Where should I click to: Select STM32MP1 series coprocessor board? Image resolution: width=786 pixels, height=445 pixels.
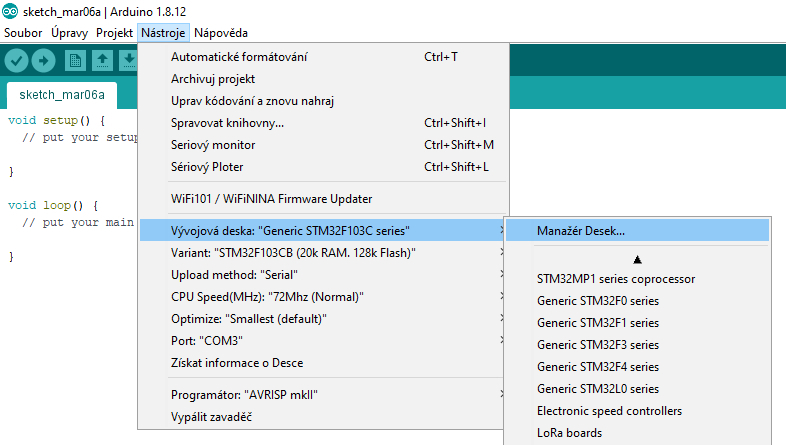coord(637,279)
